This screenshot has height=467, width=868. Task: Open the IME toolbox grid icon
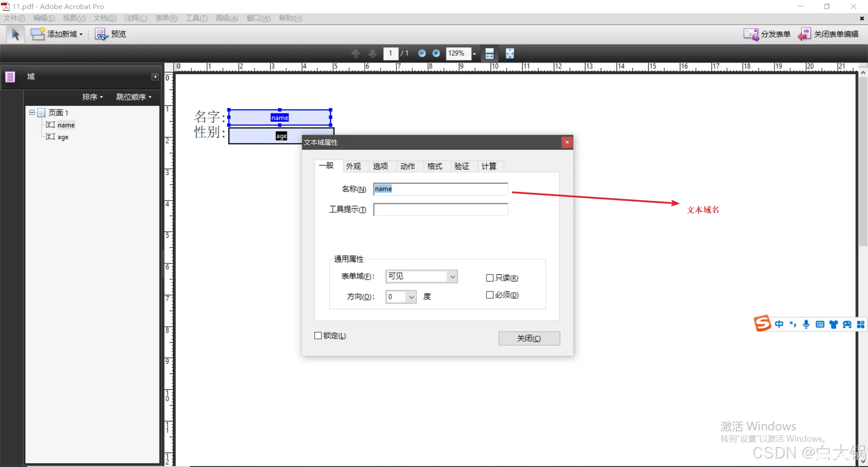861,324
